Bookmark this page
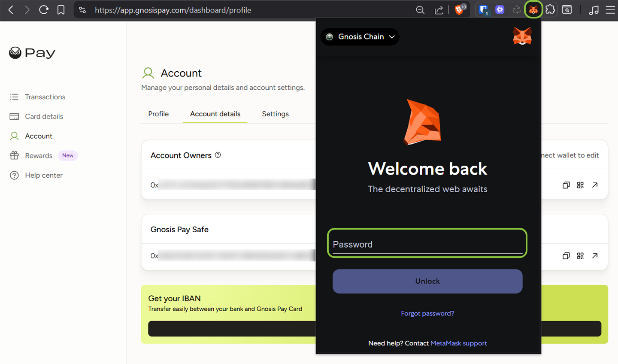618x364 pixels. (61, 10)
